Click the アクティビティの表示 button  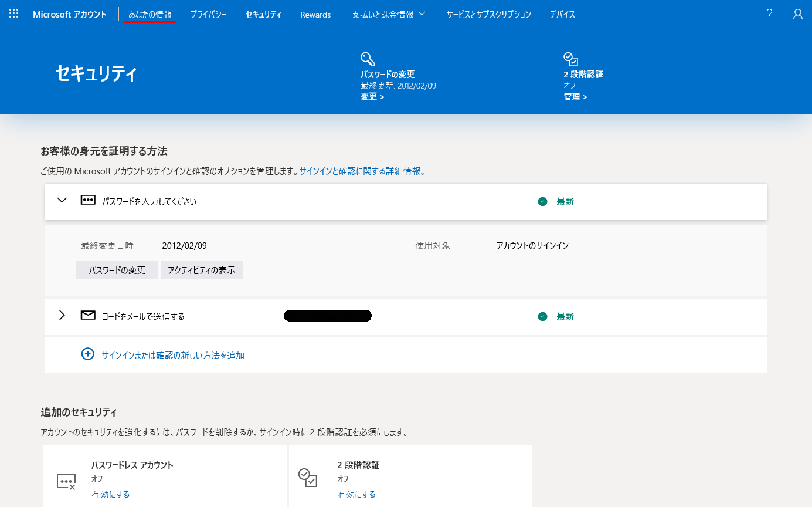click(x=202, y=270)
